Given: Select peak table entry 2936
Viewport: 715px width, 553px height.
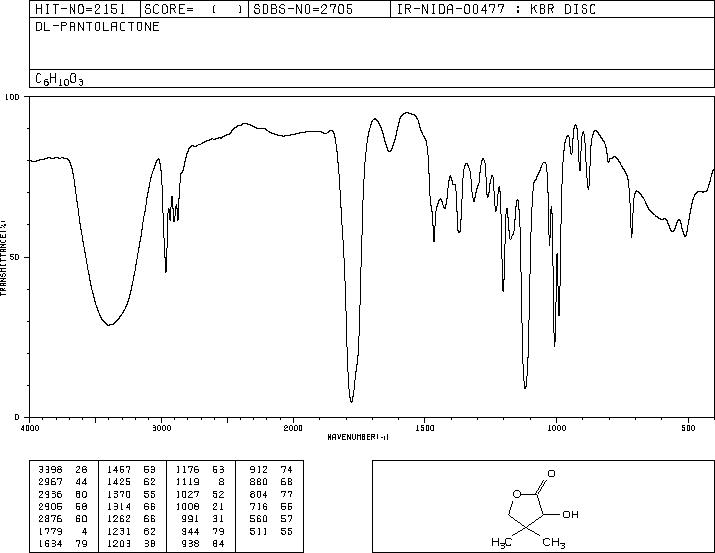Looking at the screenshot, I should tap(50, 494).
